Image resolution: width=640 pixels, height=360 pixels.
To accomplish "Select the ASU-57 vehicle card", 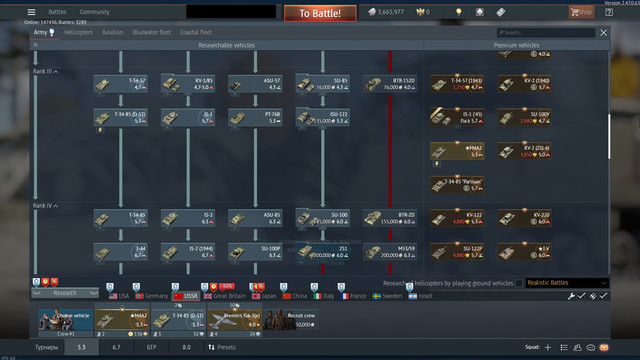I will coord(255,84).
